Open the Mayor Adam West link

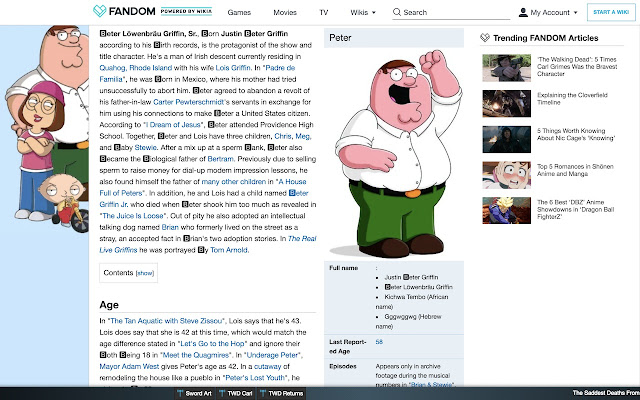(x=129, y=367)
